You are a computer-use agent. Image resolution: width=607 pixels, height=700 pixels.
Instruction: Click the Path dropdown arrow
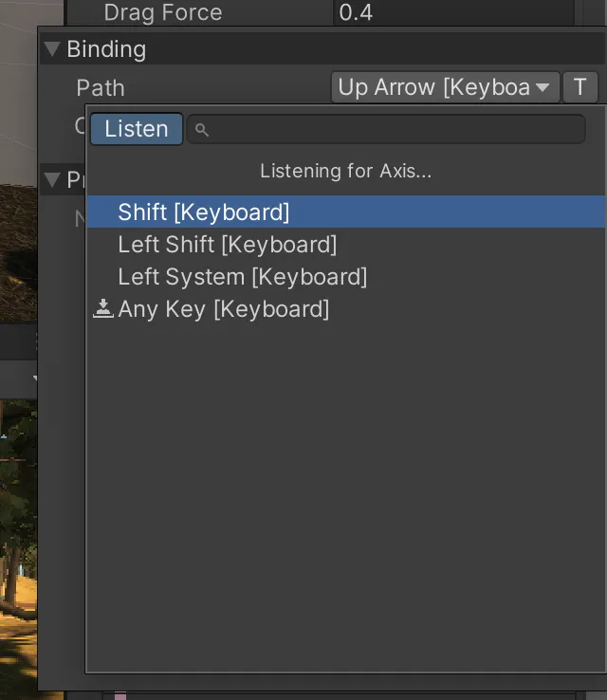543,87
